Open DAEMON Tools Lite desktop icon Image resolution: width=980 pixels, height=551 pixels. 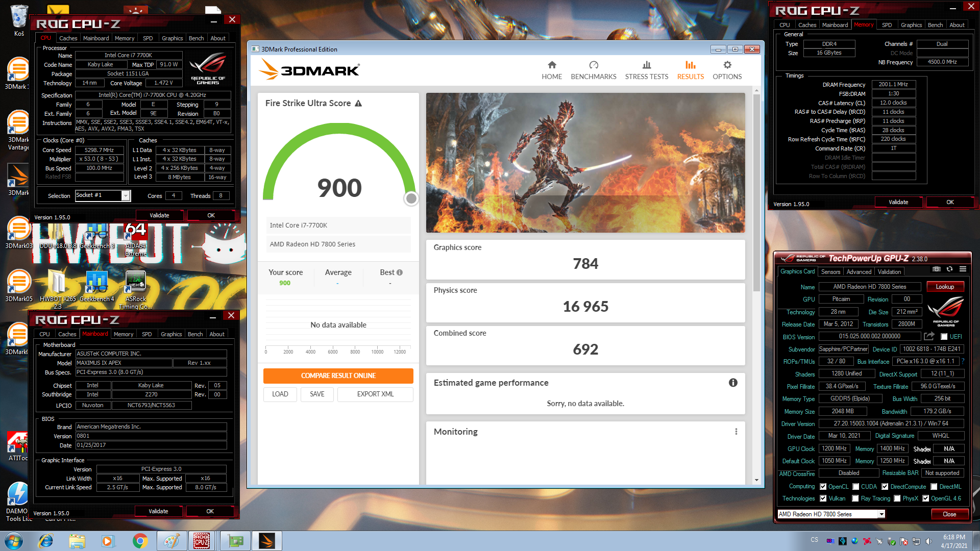click(x=18, y=501)
